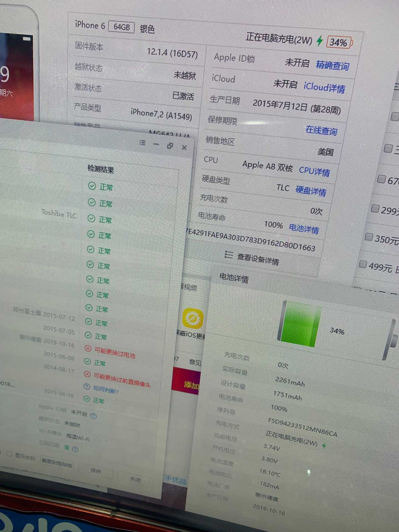
Task: Click 在线查询 for warranty period
Action: [x=321, y=130]
